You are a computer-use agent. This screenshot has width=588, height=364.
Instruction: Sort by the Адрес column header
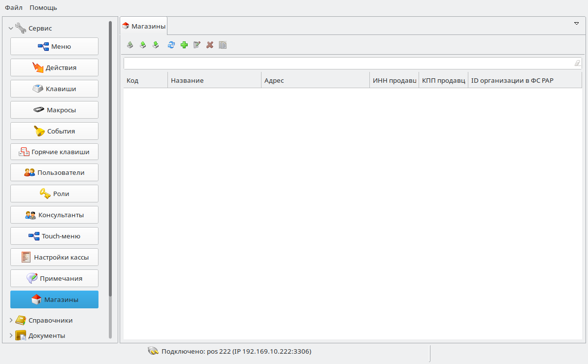point(315,80)
